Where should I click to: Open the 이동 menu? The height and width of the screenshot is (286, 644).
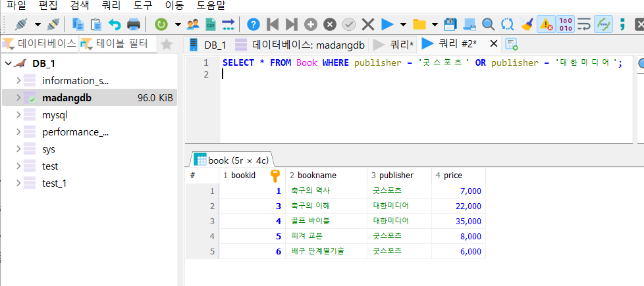pos(176,6)
